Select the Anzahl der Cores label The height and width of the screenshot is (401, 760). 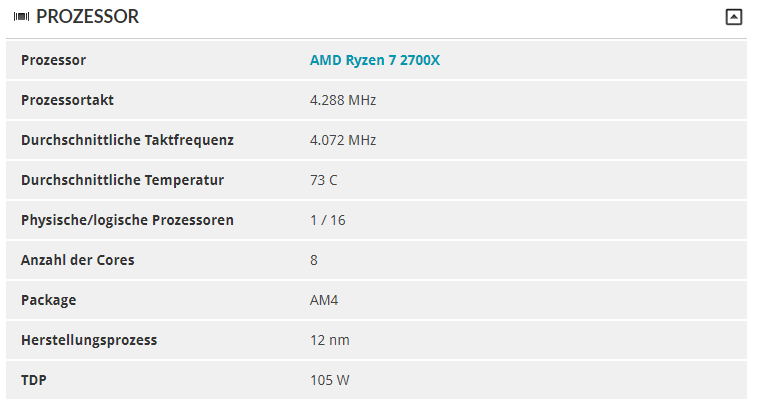(78, 260)
